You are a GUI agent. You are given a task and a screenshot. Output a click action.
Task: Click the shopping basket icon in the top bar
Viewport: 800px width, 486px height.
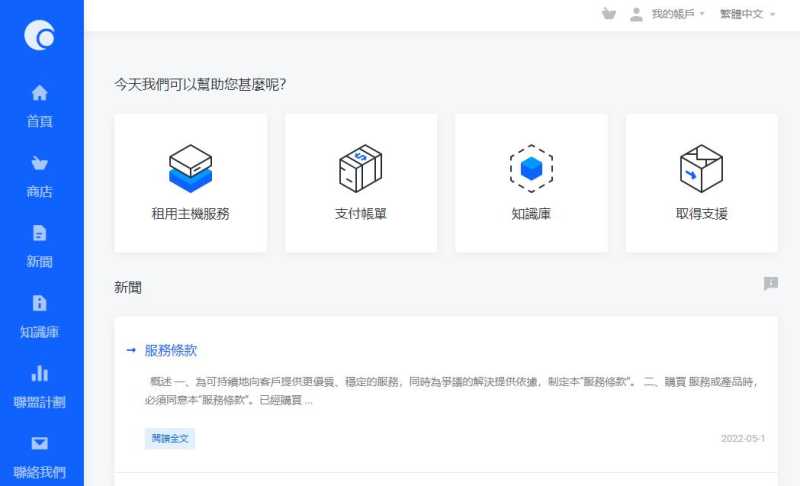(609, 14)
